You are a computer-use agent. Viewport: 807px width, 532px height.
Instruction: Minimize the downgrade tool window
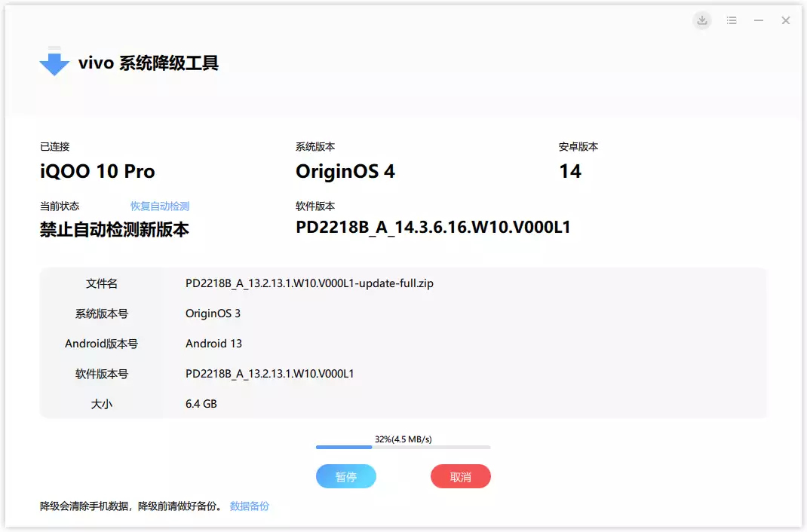coord(759,20)
